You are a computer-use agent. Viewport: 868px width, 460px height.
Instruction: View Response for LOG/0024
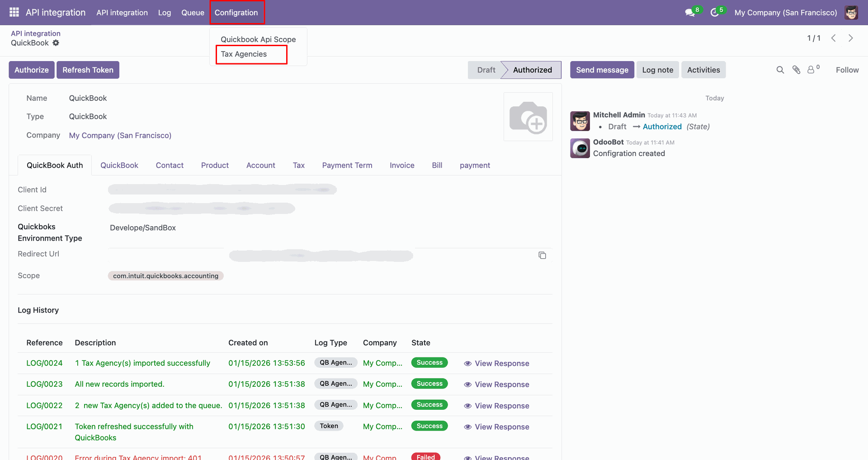coord(497,363)
